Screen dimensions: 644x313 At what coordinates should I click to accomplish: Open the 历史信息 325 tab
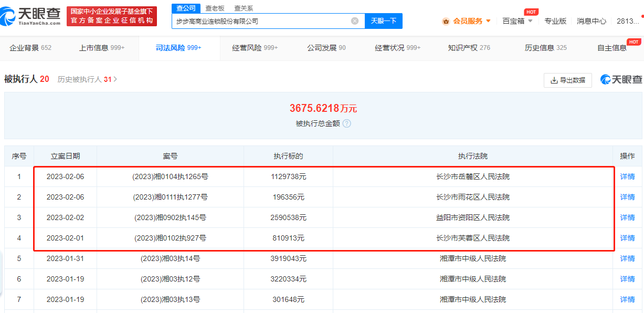(x=546, y=48)
